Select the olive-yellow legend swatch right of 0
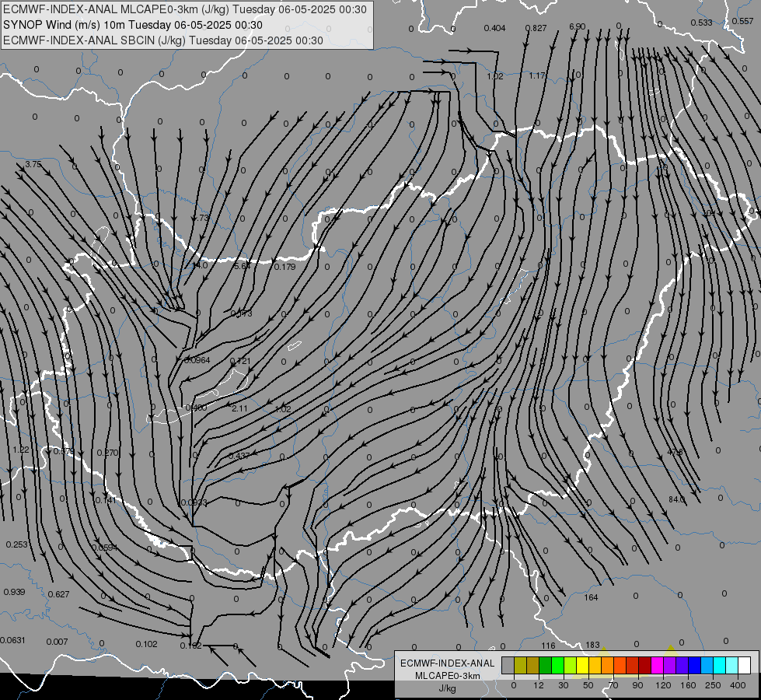The width and height of the screenshot is (761, 700). [x=520, y=665]
